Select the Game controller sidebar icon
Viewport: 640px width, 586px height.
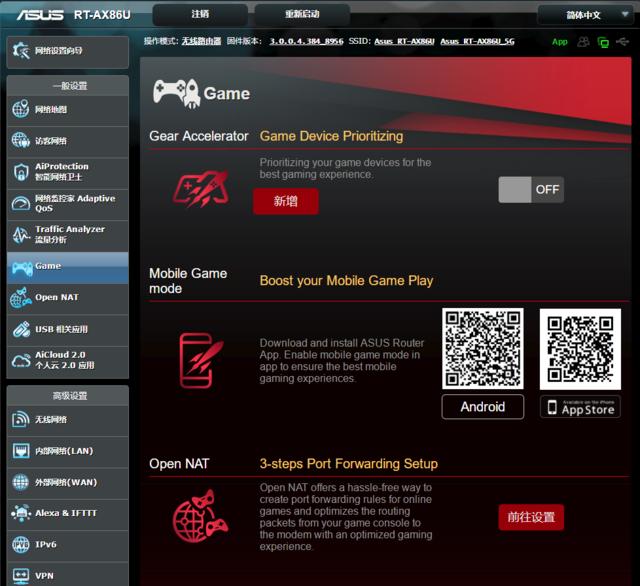pos(22,268)
